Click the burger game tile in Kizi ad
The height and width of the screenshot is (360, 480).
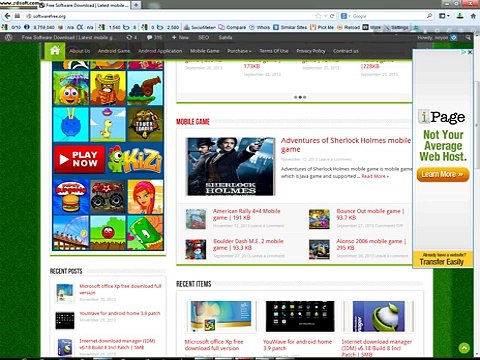71,197
